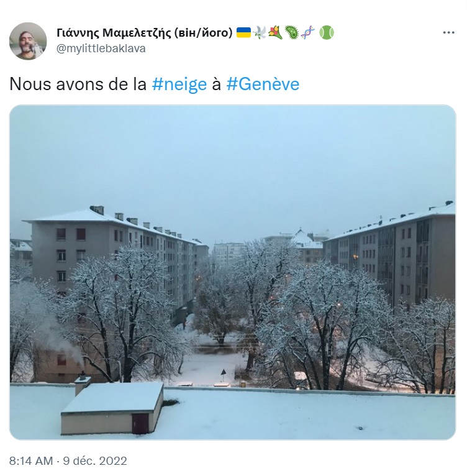This screenshot has height=476, width=467.
Task: Open the user's profile avatar picture
Action: click(28, 41)
